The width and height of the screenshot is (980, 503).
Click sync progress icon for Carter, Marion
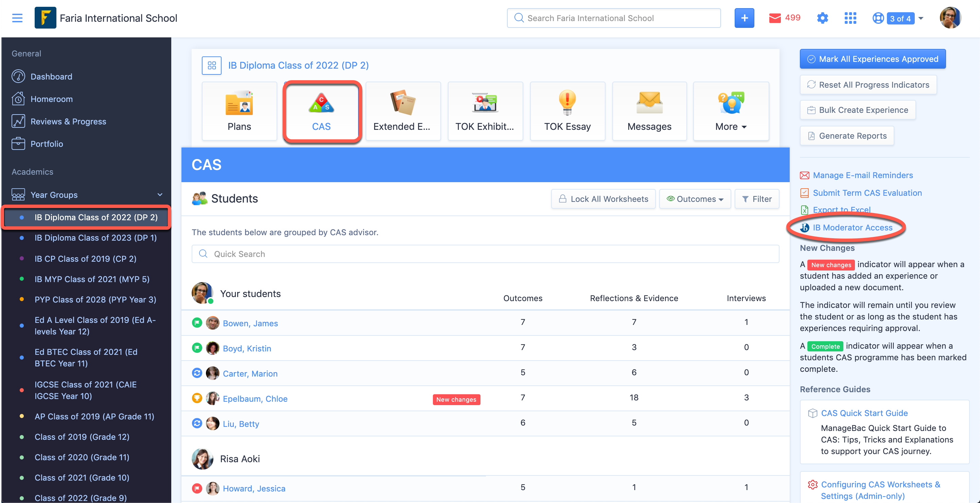tap(197, 373)
